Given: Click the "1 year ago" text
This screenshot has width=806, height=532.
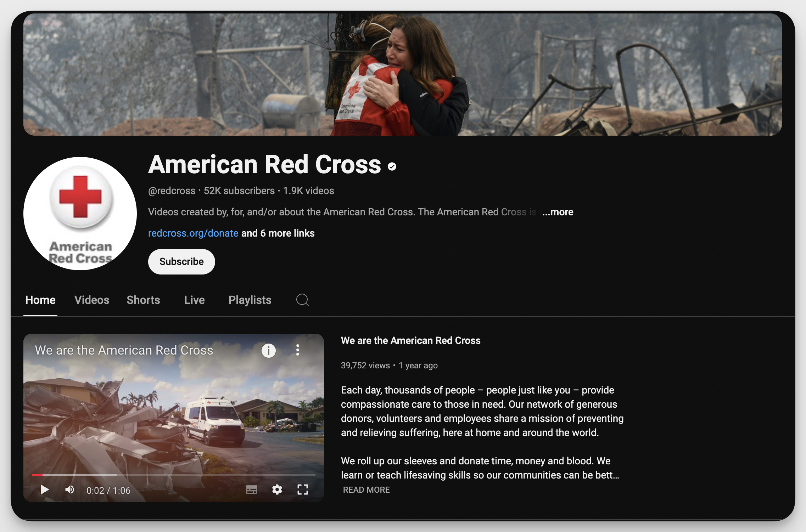Looking at the screenshot, I should pyautogui.click(x=418, y=366).
